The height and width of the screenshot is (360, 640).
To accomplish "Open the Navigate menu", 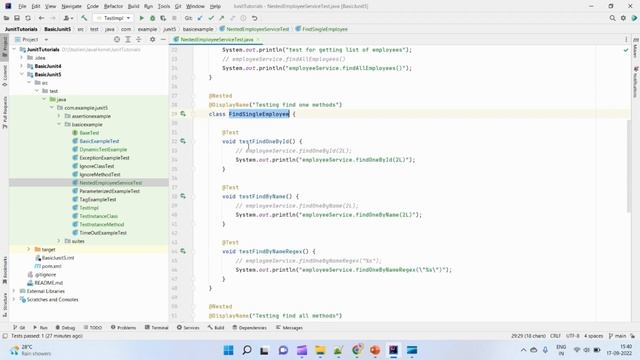I will (x=71, y=6).
